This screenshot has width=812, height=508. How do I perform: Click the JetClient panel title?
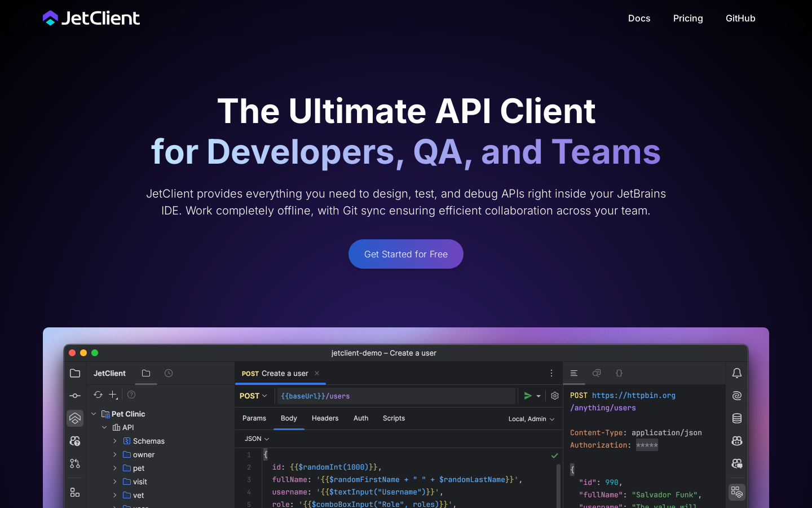(x=109, y=373)
